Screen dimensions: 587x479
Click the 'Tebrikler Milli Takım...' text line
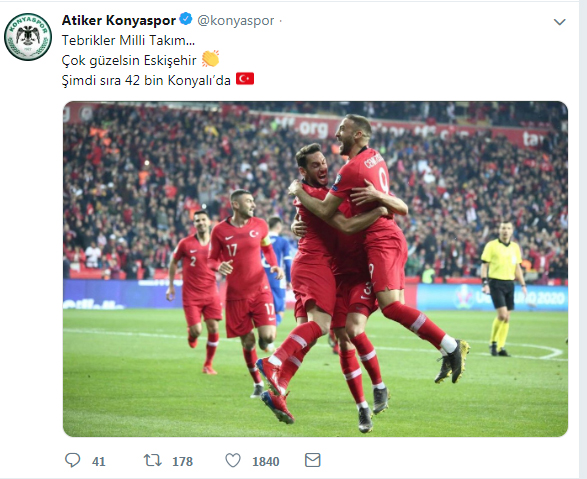[x=128, y=40]
